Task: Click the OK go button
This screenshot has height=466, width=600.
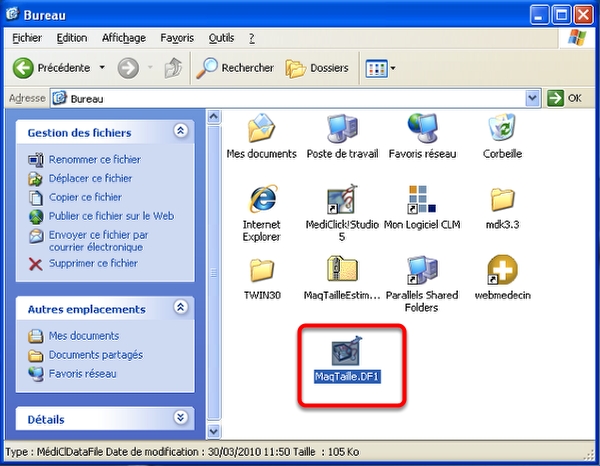Action: (564, 98)
